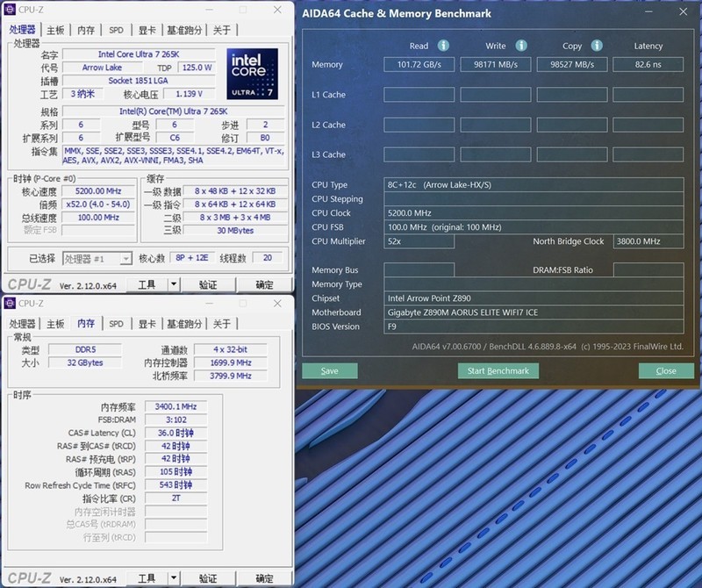Click the Save button in AIDA64
The image size is (702, 588).
[329, 370]
